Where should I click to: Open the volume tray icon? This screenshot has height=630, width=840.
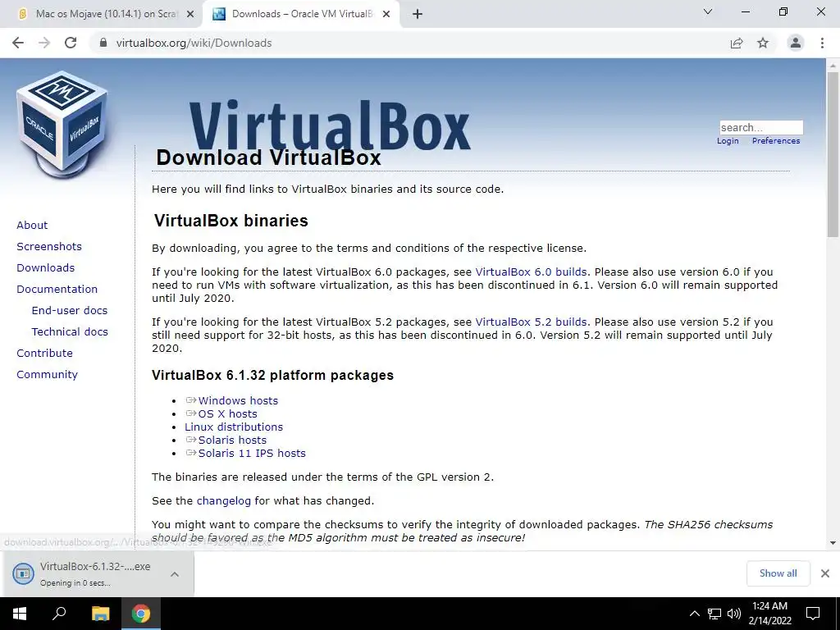pos(734,614)
